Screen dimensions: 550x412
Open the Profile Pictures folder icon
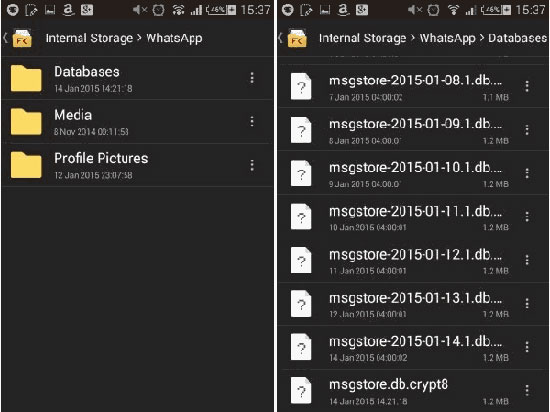[x=26, y=165]
